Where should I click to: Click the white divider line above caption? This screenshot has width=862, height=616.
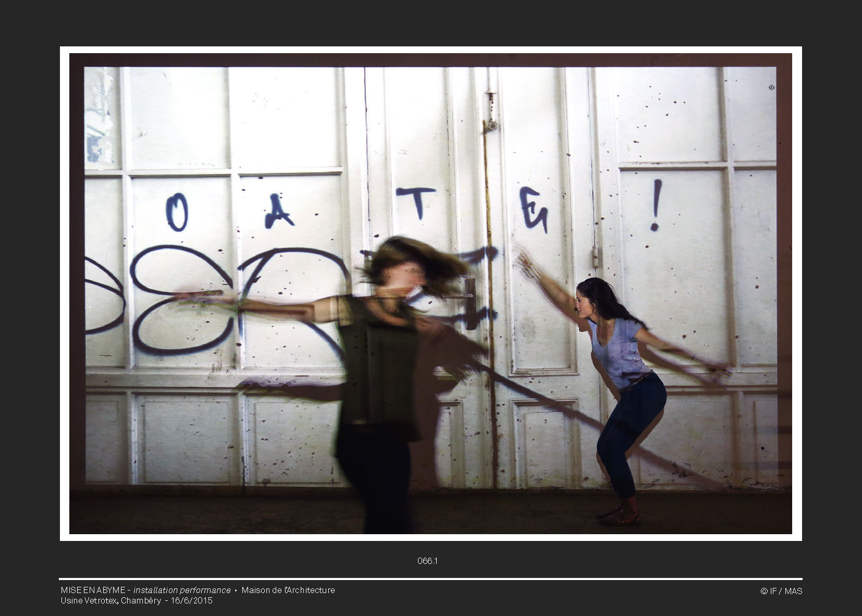point(430,578)
